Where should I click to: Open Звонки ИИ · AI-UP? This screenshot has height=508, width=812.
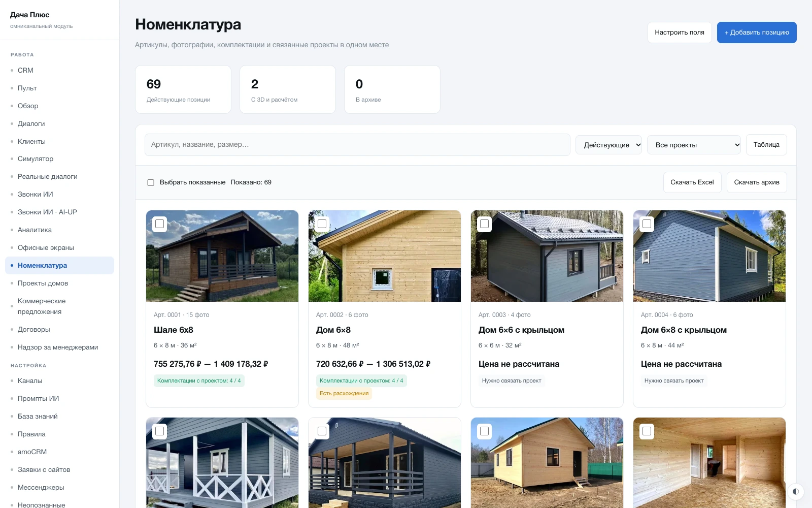pyautogui.click(x=59, y=212)
